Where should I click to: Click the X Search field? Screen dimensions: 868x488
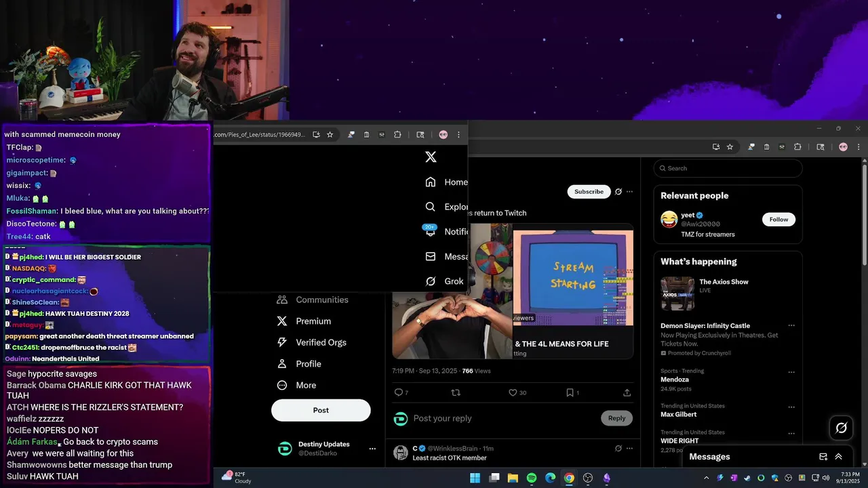point(728,168)
